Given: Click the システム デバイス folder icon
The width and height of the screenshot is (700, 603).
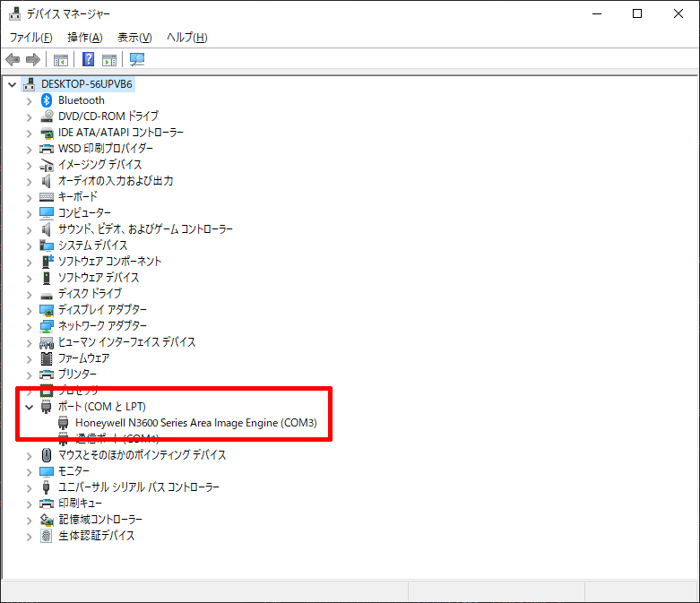Looking at the screenshot, I should 47,245.
